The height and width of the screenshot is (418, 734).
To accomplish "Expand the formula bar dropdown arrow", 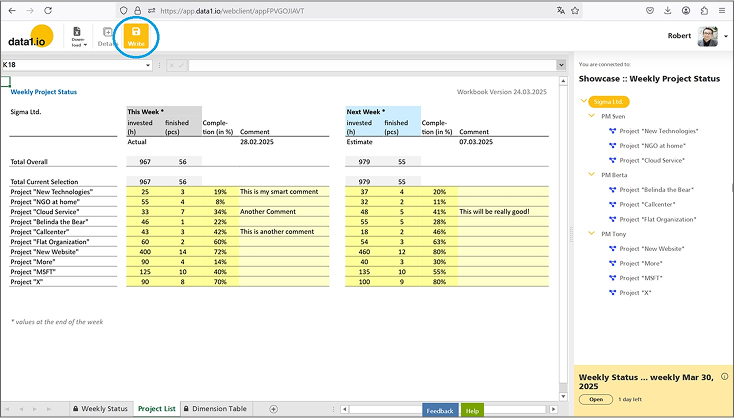I will pyautogui.click(x=561, y=65).
